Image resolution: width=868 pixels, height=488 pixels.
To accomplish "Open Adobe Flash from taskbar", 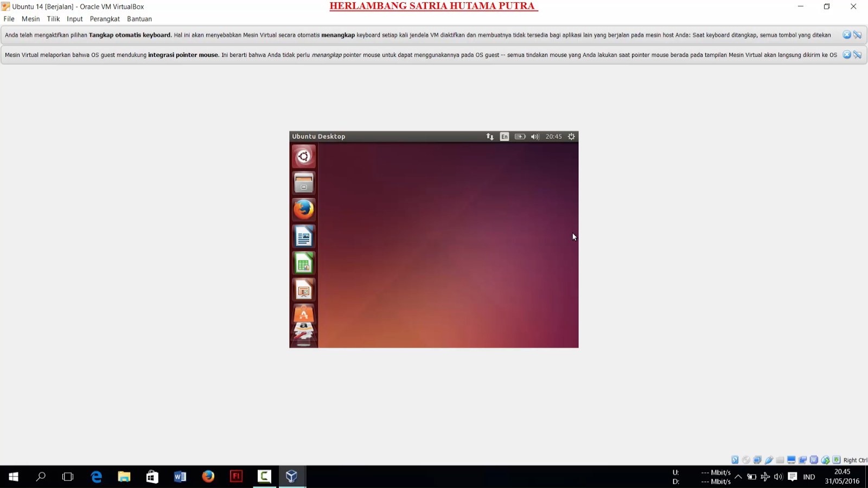I will click(x=236, y=477).
